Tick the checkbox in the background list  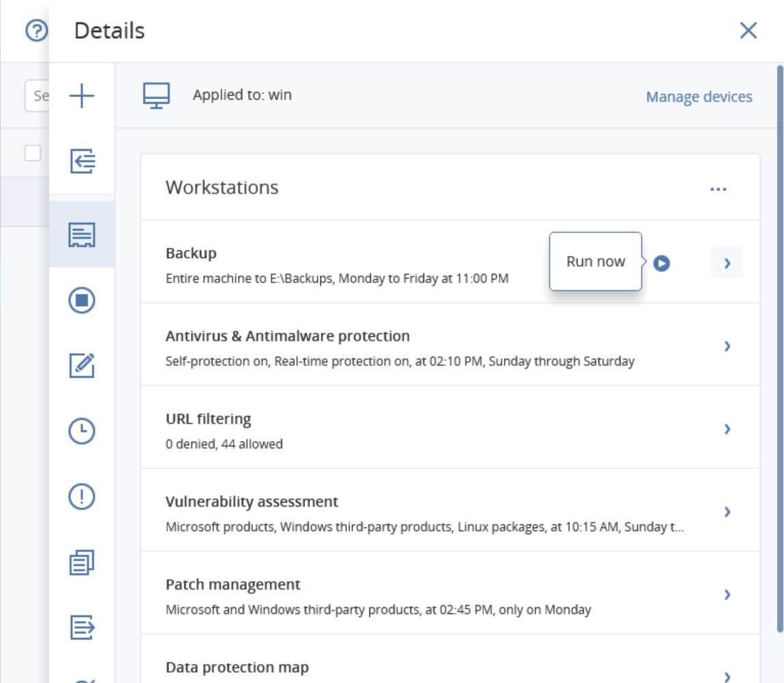pyautogui.click(x=33, y=153)
